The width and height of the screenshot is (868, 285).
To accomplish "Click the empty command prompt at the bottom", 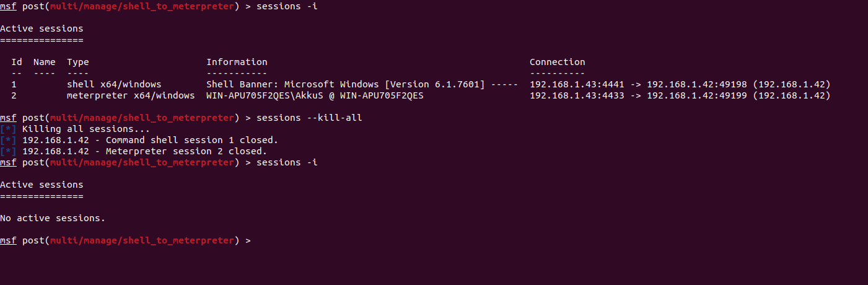I will pyautogui.click(x=260, y=240).
